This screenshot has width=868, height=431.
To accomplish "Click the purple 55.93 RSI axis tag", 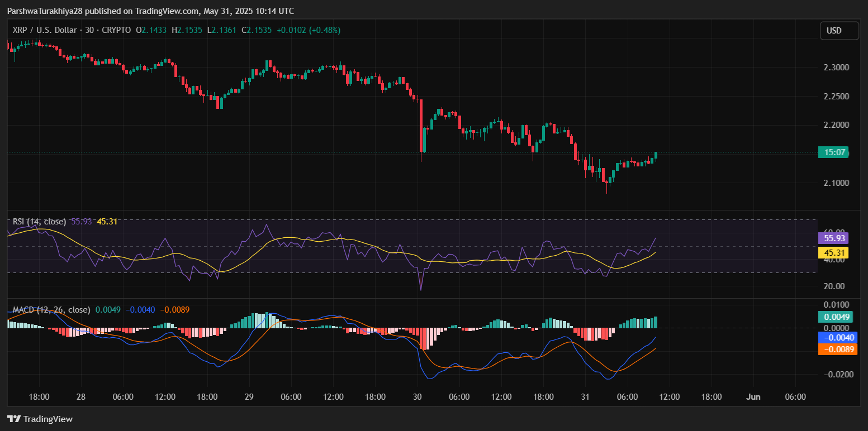I will click(x=833, y=238).
